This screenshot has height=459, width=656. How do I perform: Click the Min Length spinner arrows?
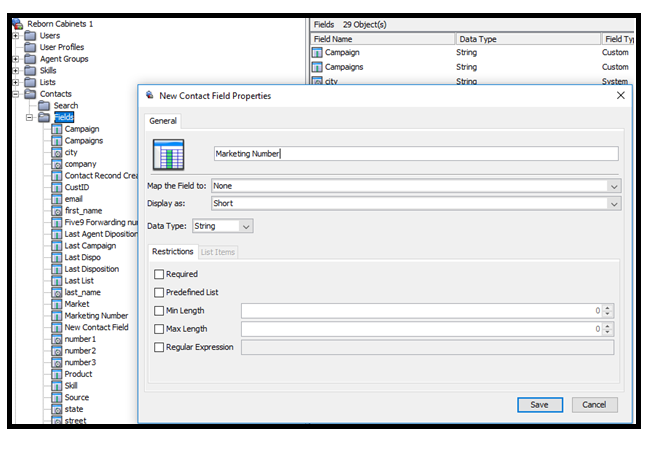[x=608, y=311]
